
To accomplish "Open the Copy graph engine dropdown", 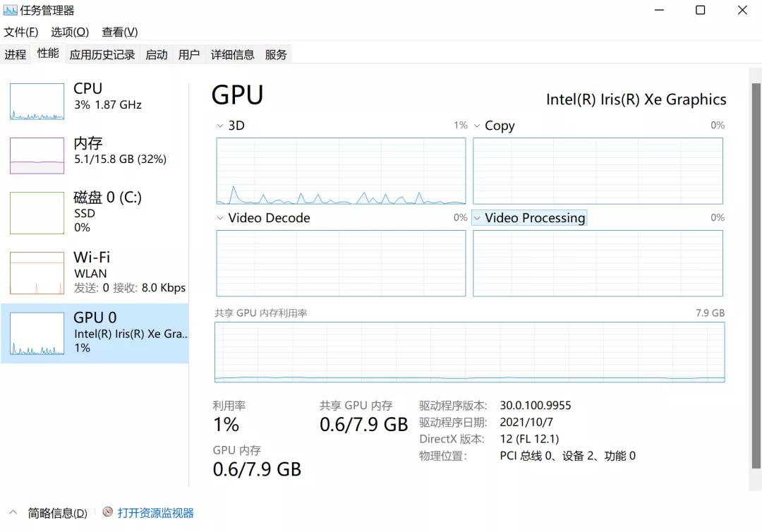I will [477, 126].
